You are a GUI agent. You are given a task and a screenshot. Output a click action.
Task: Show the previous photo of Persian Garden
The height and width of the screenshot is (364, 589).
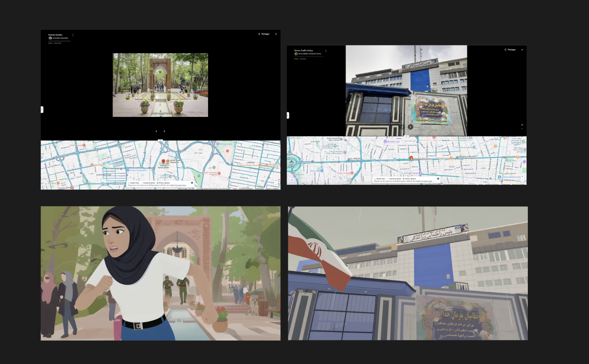tap(156, 131)
